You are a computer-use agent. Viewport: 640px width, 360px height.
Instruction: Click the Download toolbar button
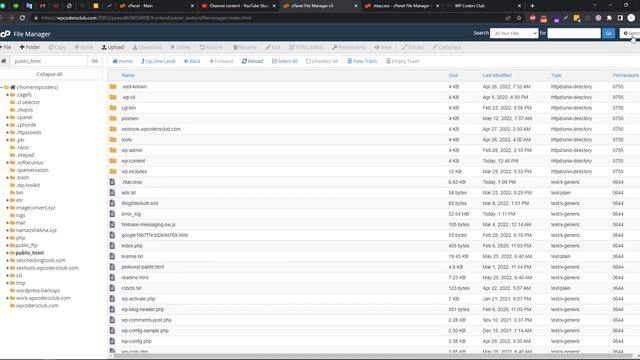click(x=147, y=47)
